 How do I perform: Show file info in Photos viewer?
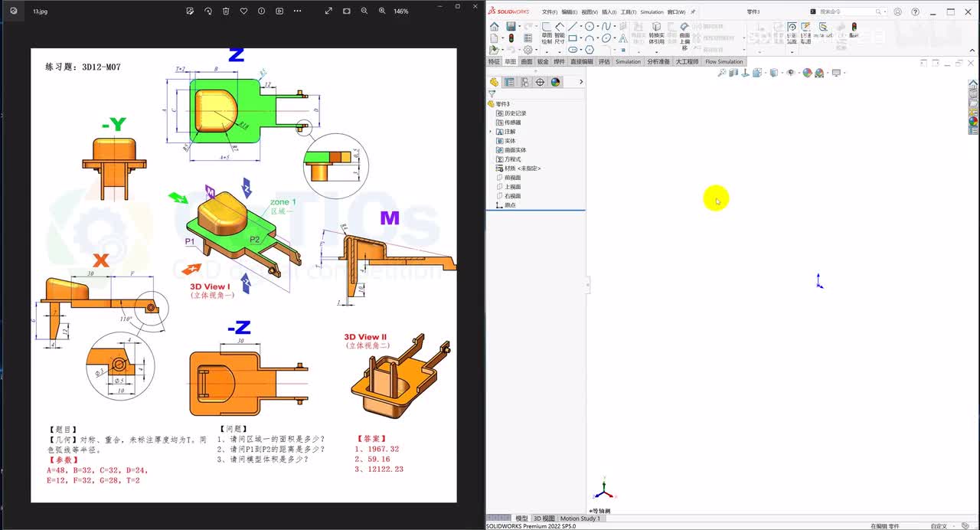click(261, 11)
